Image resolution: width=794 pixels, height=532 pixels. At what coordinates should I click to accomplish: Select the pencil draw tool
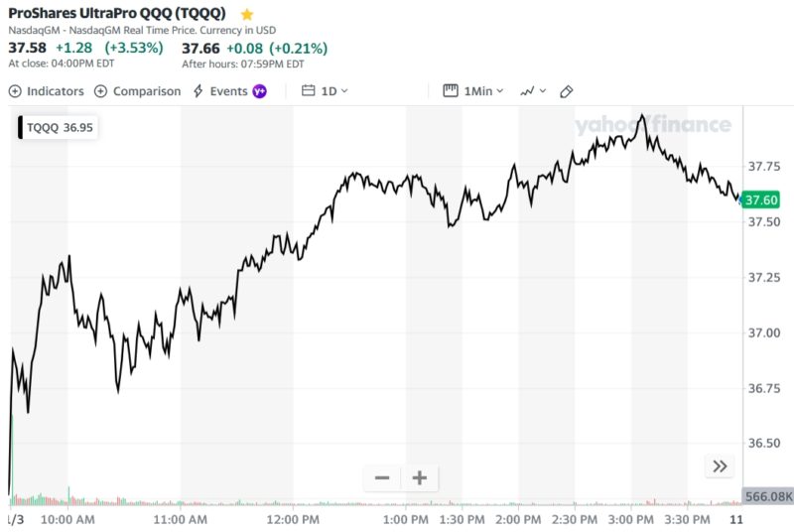(567, 91)
